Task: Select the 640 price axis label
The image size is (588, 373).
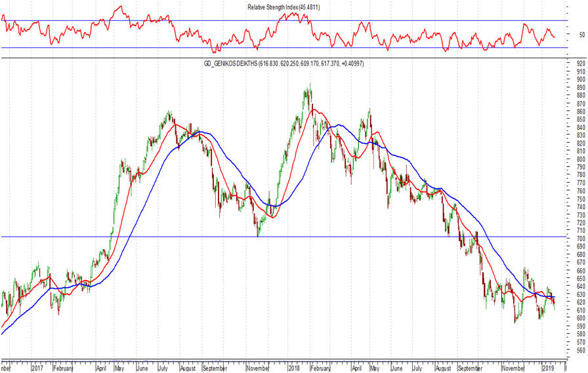Action: point(581,286)
